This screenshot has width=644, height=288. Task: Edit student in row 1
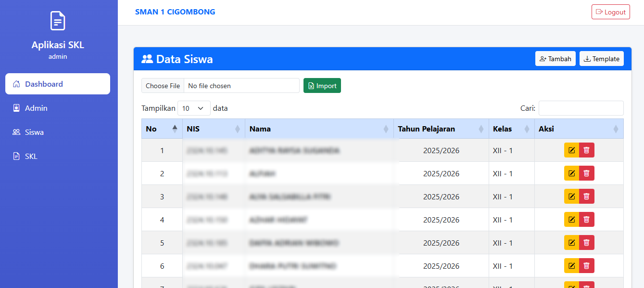pos(571,150)
